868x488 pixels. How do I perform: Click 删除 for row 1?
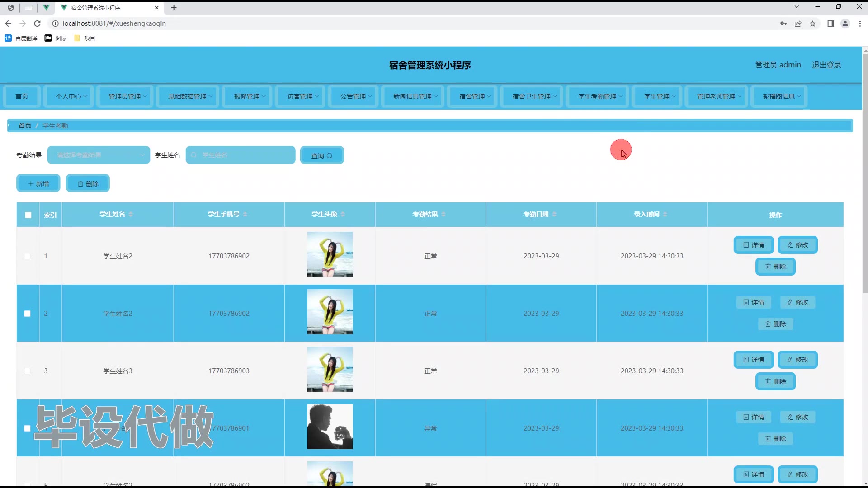(775, 267)
